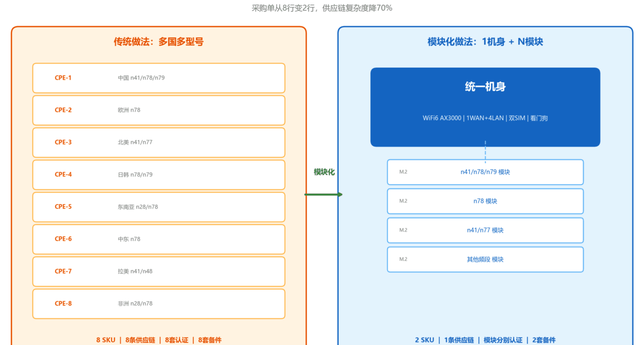Select the text "北美 n41/n77"

135,142
